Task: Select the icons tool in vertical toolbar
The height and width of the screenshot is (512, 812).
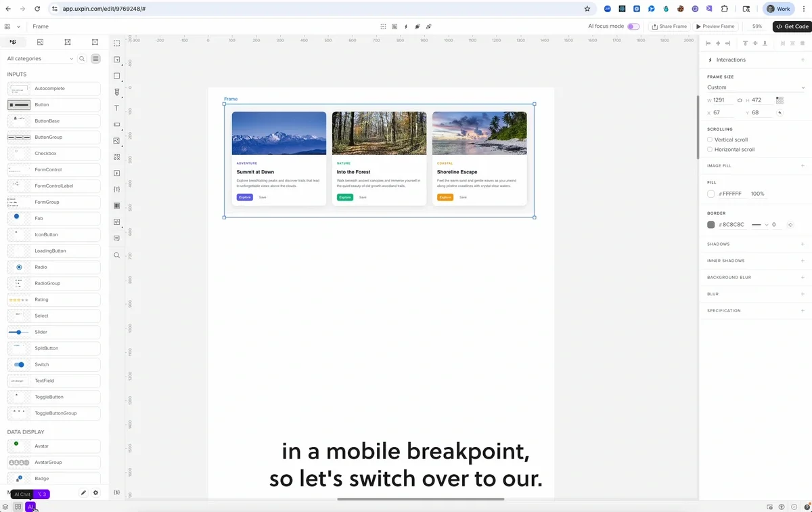Action: (x=116, y=157)
